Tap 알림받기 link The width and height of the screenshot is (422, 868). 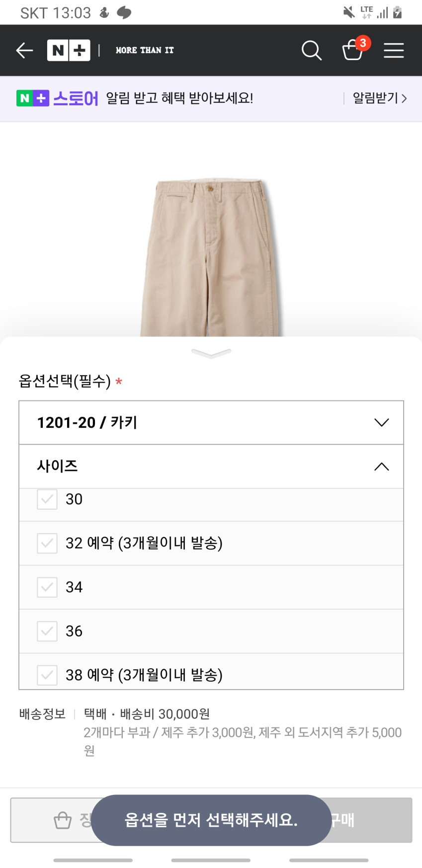pyautogui.click(x=380, y=98)
